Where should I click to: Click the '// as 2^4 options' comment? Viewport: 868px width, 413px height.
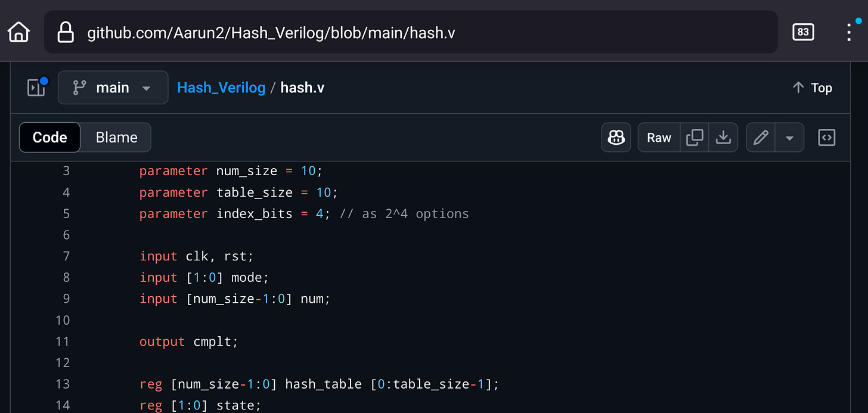tap(404, 213)
